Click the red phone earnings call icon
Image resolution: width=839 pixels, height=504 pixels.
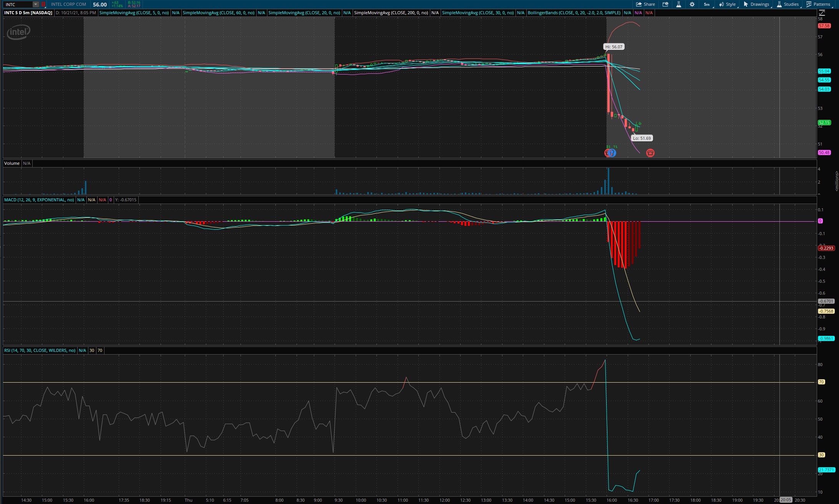(x=650, y=153)
